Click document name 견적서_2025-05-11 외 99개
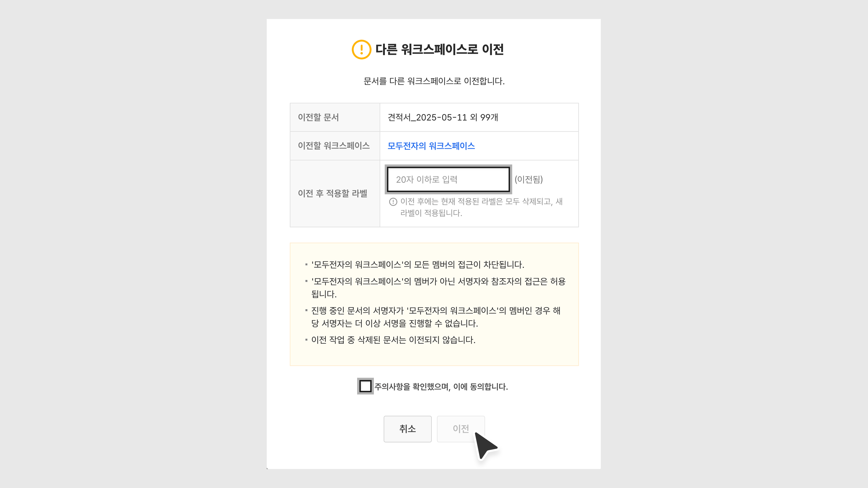The image size is (868, 488). [443, 117]
